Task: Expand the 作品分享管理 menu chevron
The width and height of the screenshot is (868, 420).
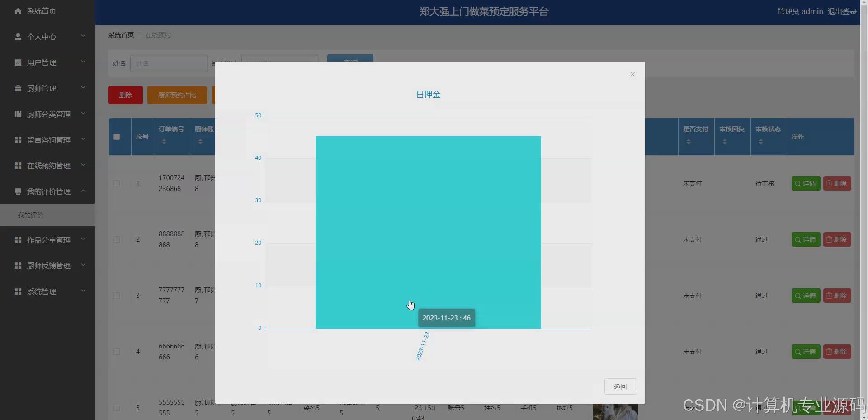Action: point(83,239)
